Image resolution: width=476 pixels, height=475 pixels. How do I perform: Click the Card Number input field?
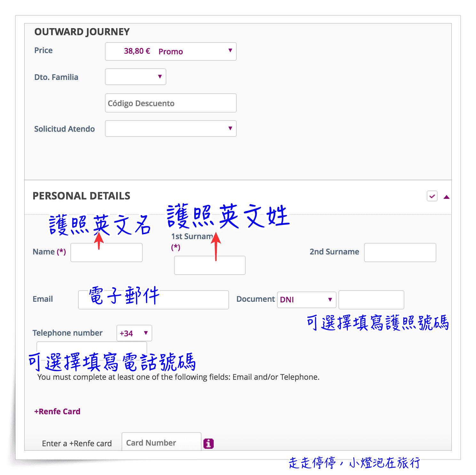[x=162, y=442]
